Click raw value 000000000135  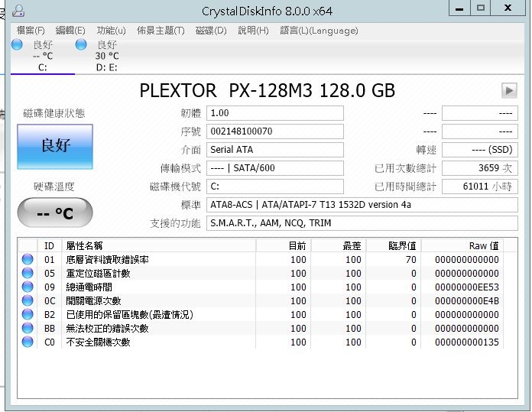click(x=467, y=342)
